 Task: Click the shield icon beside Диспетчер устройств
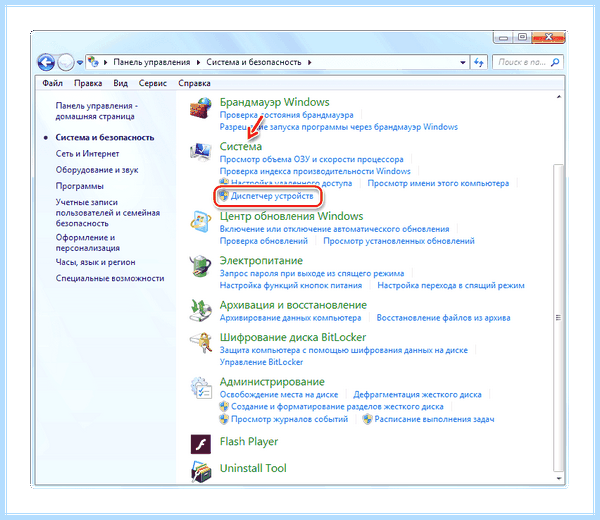[223, 196]
